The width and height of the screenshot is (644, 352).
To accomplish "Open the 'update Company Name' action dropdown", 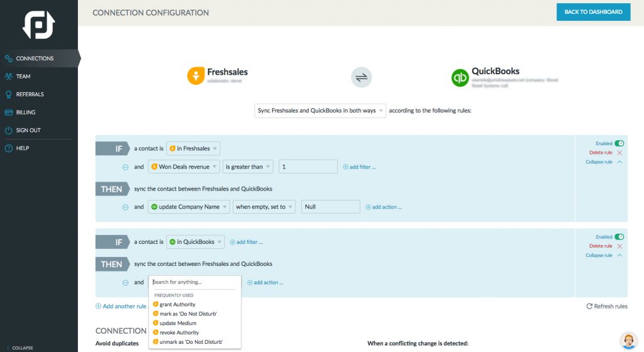I will tap(189, 207).
